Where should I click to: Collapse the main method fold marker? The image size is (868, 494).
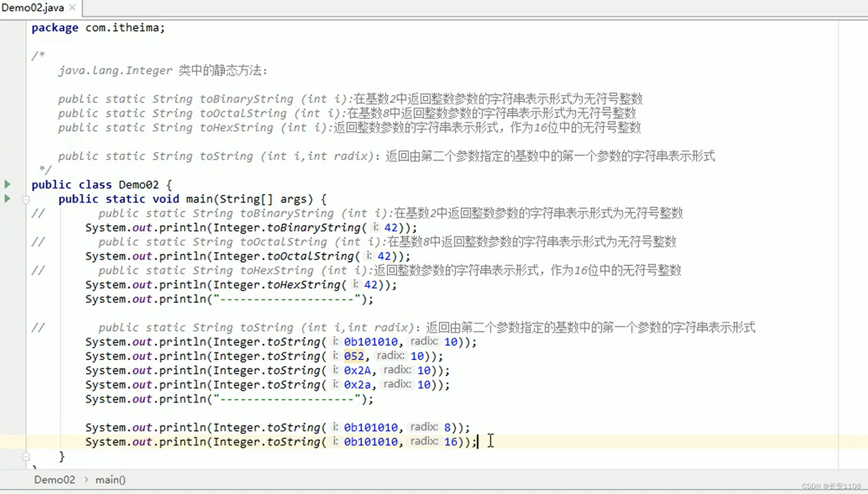pos(26,200)
